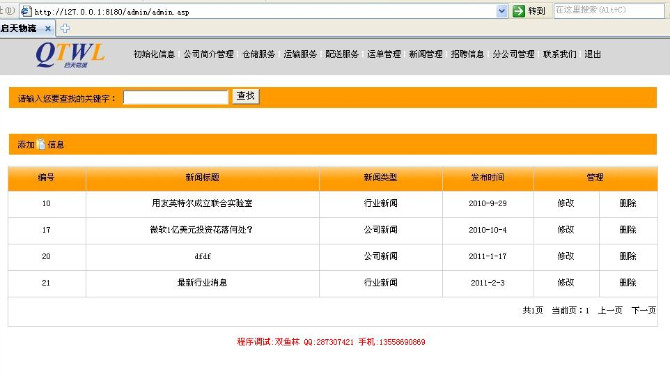Click news title 微软1亿美元投资花落何处?

click(x=201, y=230)
